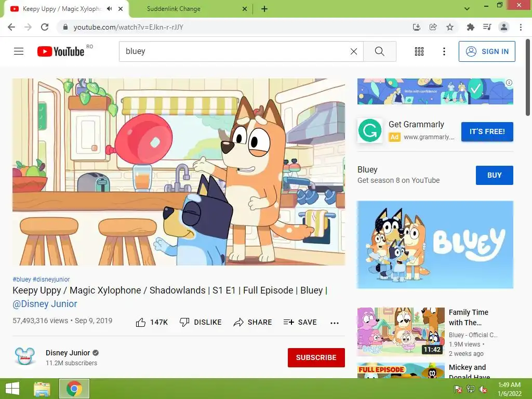Click the magnifying glass search button

(380, 51)
